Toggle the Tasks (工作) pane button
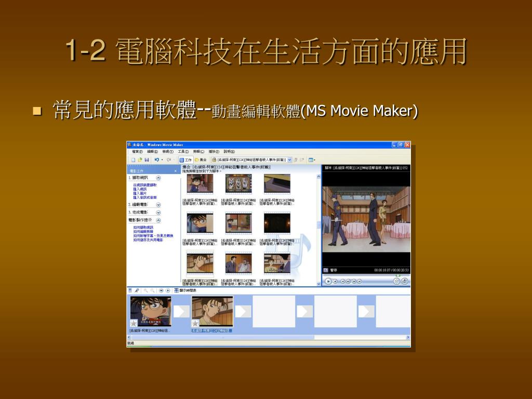Screen dimensions: 532x399 (x=185, y=160)
